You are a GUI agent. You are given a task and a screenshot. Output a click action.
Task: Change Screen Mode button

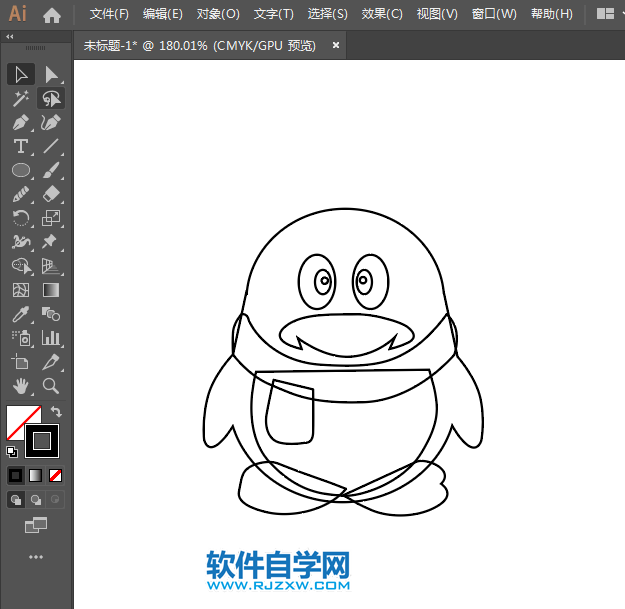click(36, 525)
